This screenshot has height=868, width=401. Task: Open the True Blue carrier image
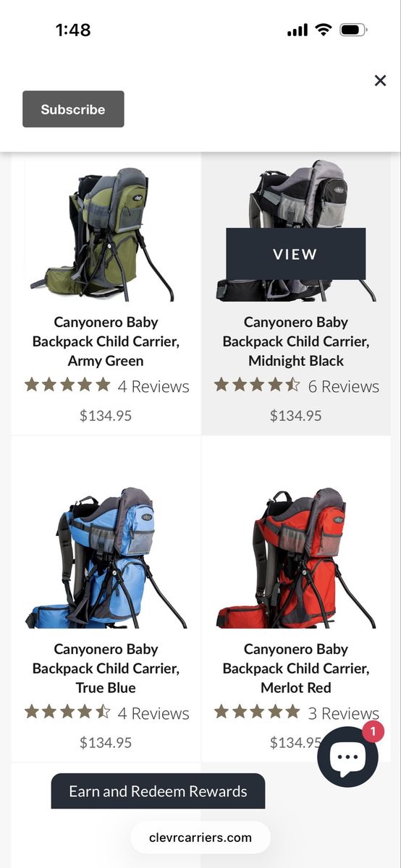pyautogui.click(x=106, y=557)
